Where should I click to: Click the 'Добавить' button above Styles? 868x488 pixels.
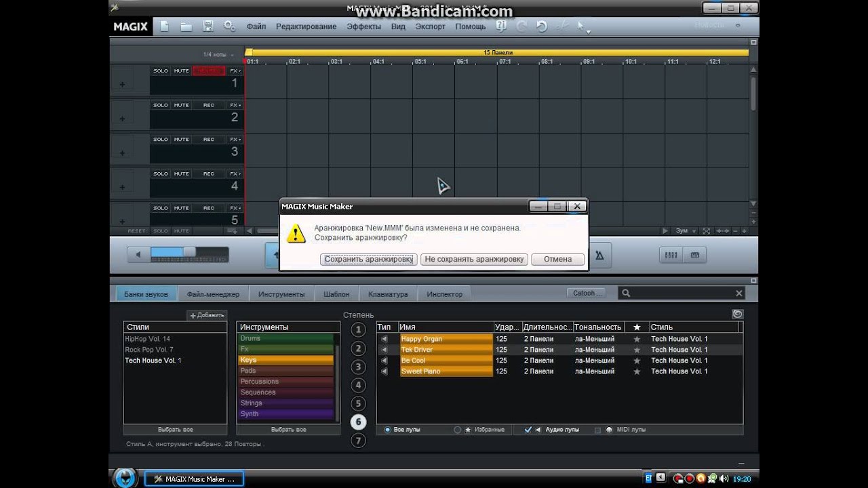click(207, 315)
